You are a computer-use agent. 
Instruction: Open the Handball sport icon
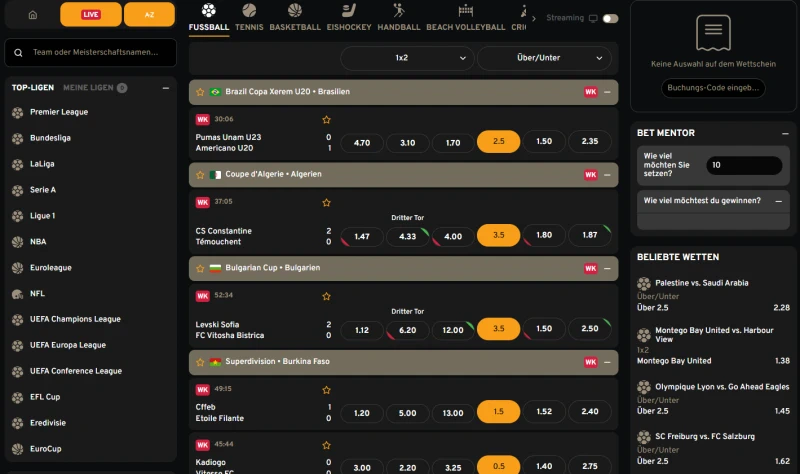click(x=399, y=11)
